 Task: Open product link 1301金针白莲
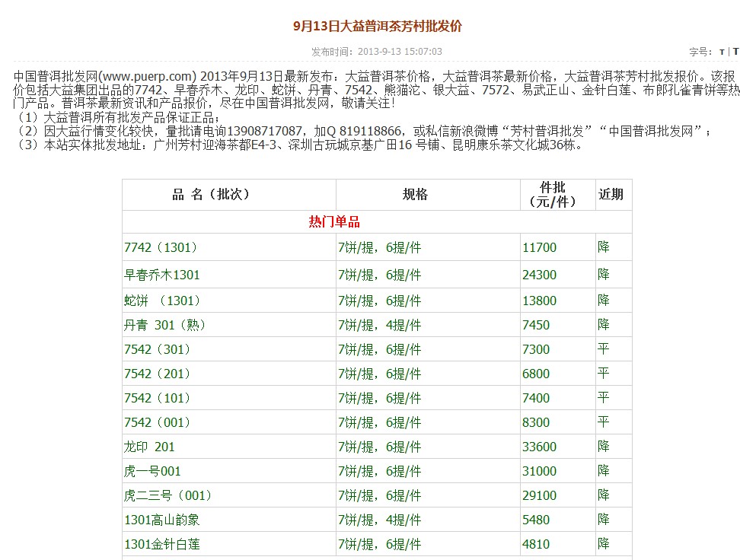[162, 544]
